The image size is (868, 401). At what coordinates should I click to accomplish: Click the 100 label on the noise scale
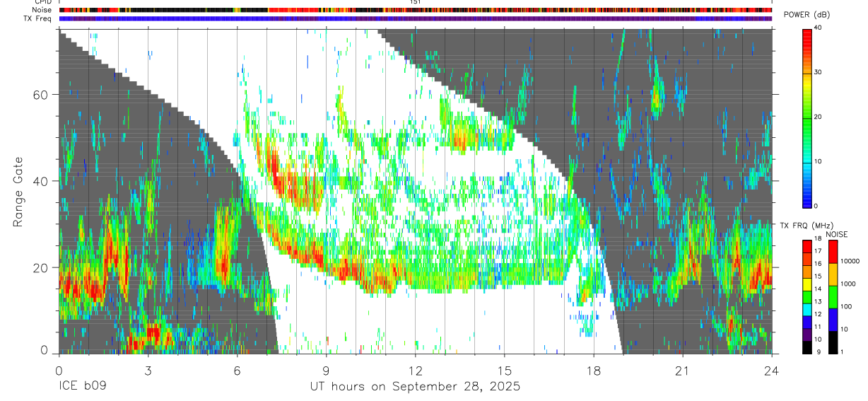tap(847, 306)
